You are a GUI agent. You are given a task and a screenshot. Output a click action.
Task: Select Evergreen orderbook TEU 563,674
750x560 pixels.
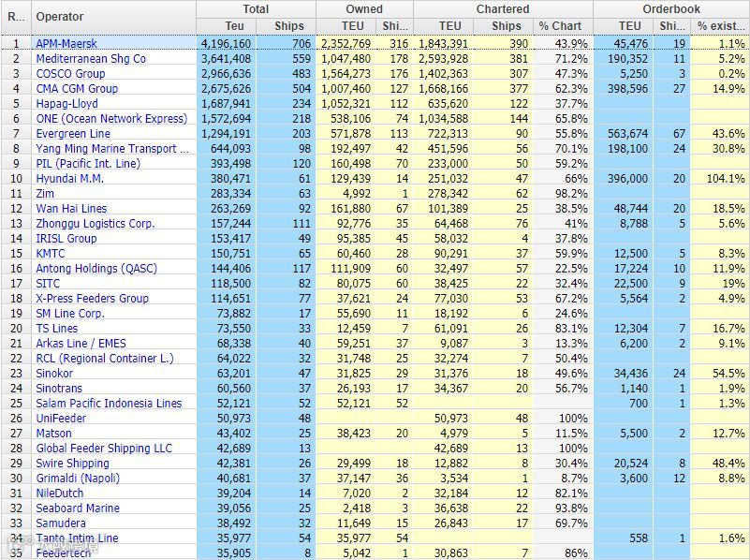[x=624, y=133]
